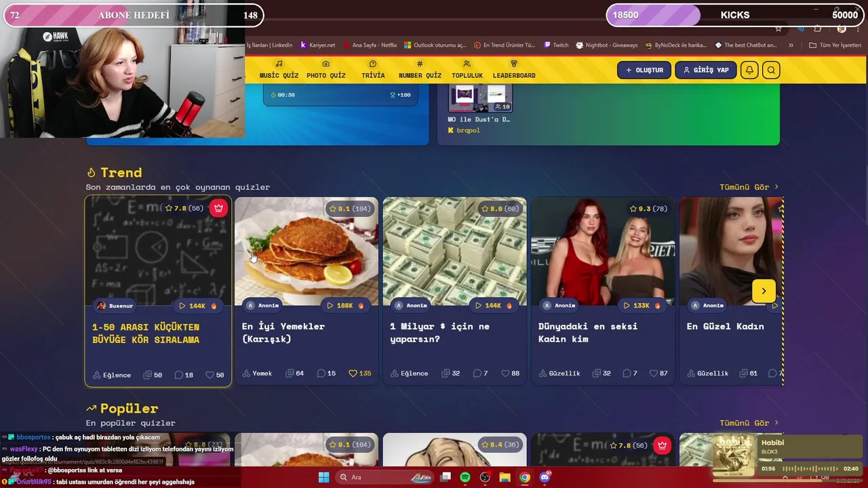This screenshot has width=868, height=488.
Task: Click the Habibi album art thumbnail
Action: (734, 456)
